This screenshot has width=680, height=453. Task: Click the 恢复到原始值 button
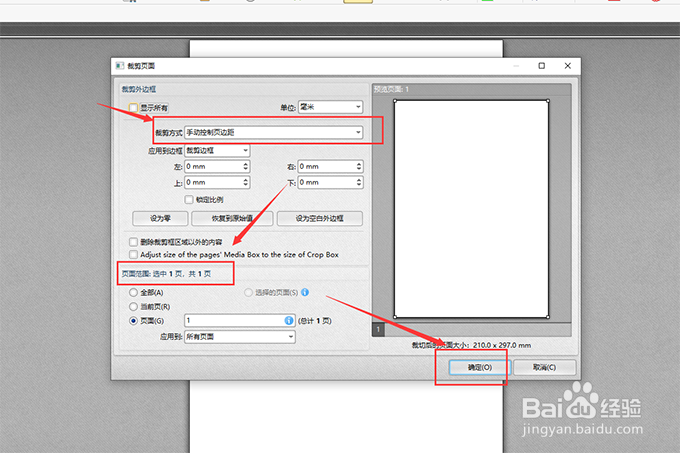coord(232,218)
